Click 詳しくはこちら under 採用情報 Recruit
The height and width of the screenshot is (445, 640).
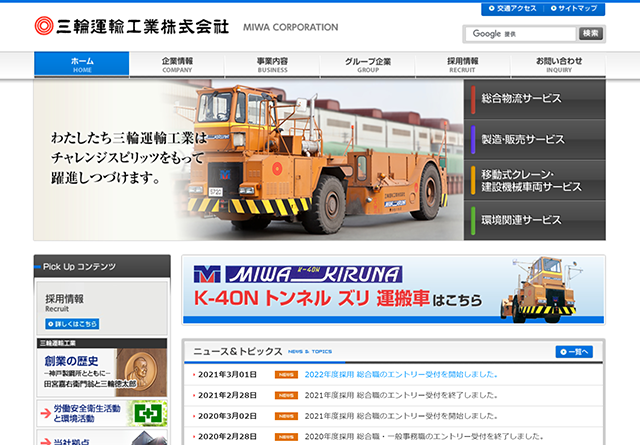click(x=72, y=324)
